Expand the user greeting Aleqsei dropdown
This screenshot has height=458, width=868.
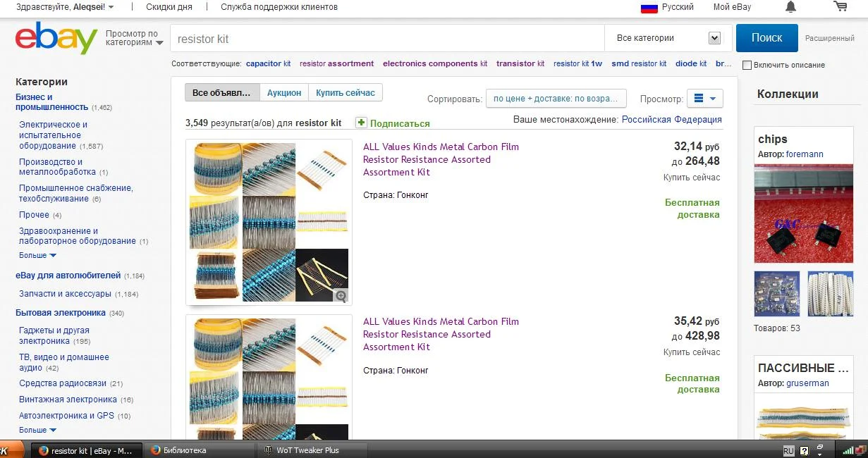pyautogui.click(x=65, y=7)
